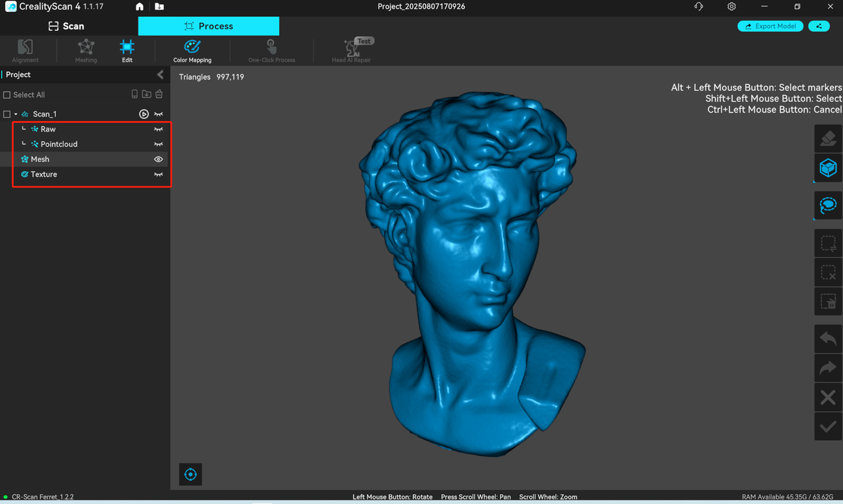Activate the 3D cube selection mode icon
The width and height of the screenshot is (843, 504).
coord(828,168)
